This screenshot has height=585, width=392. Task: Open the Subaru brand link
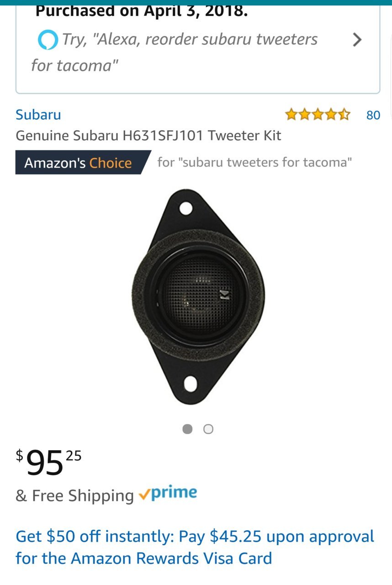pyautogui.click(x=38, y=114)
